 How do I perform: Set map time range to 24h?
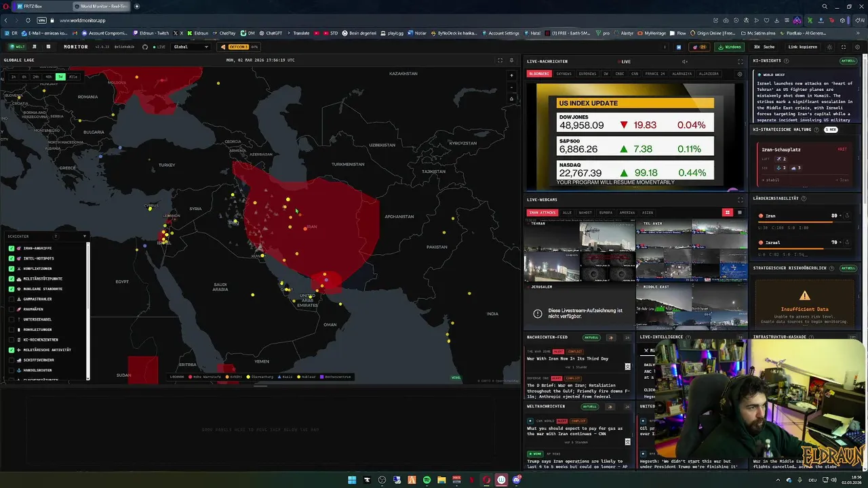click(x=36, y=77)
